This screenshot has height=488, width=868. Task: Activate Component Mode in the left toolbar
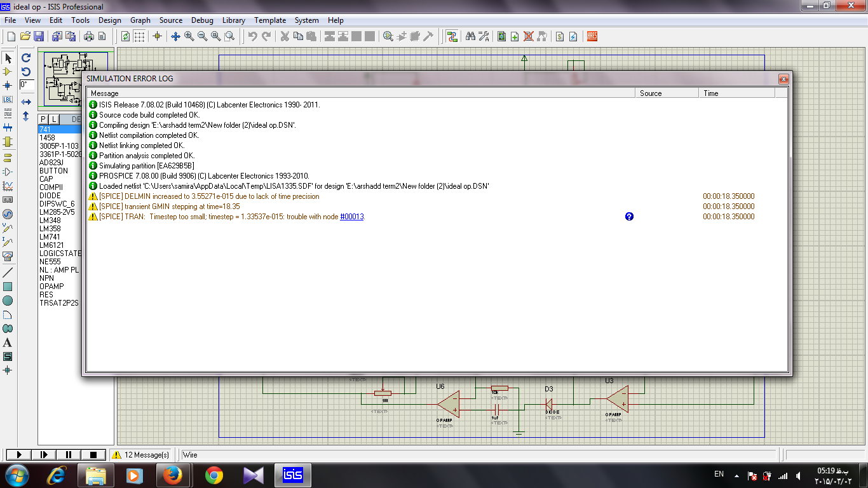point(8,72)
